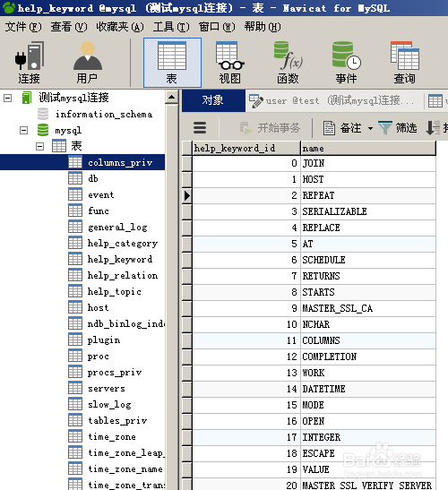Click the db table icon

[75, 178]
